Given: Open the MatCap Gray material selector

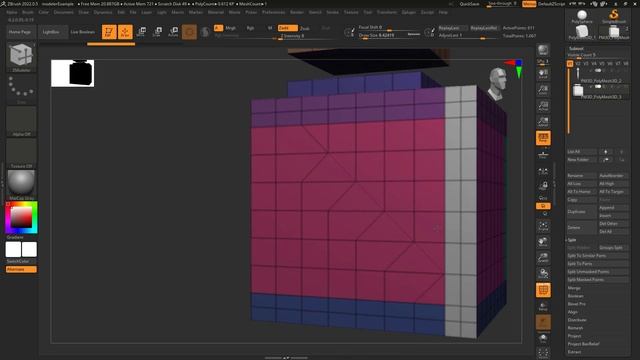Looking at the screenshot, I should 21,185.
